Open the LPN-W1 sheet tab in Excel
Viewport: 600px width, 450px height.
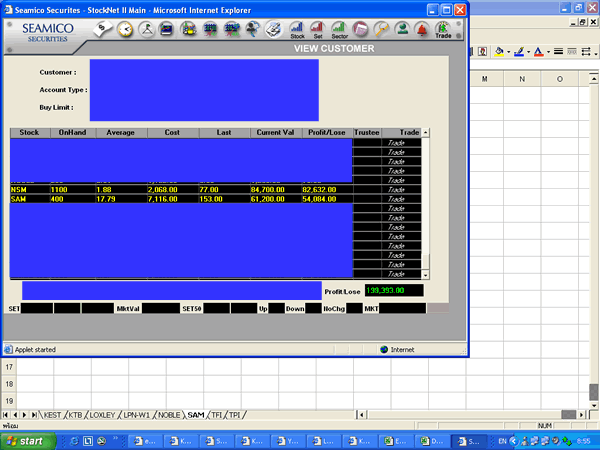click(136, 415)
